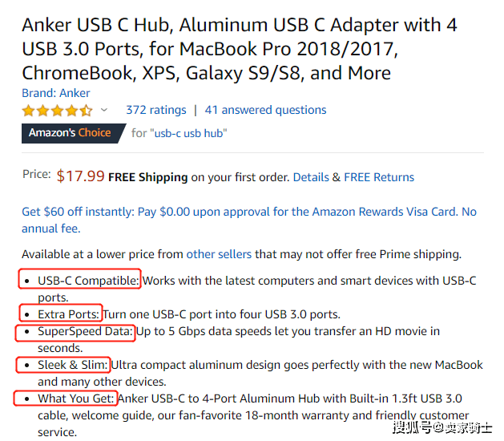
Task: Open the other sellers link
Action: 219,254
